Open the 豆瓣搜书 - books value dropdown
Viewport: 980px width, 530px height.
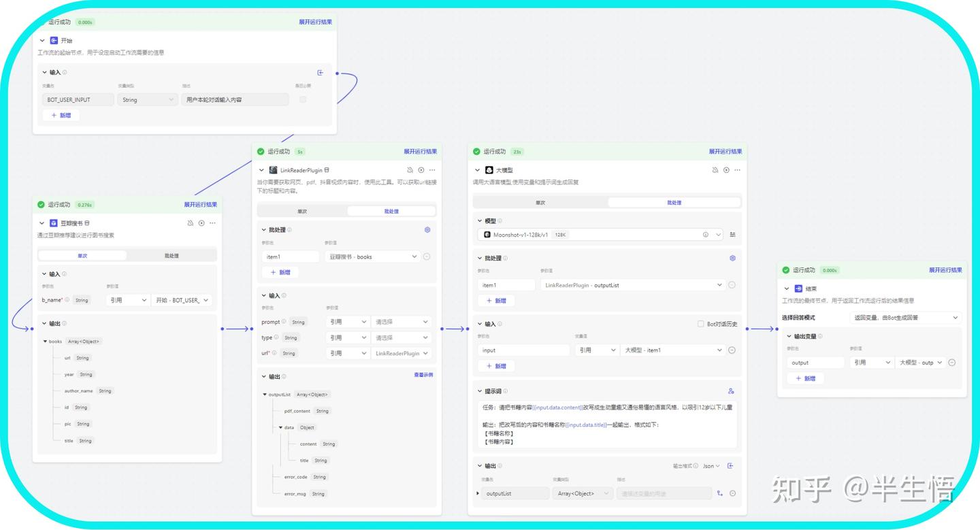pos(373,256)
